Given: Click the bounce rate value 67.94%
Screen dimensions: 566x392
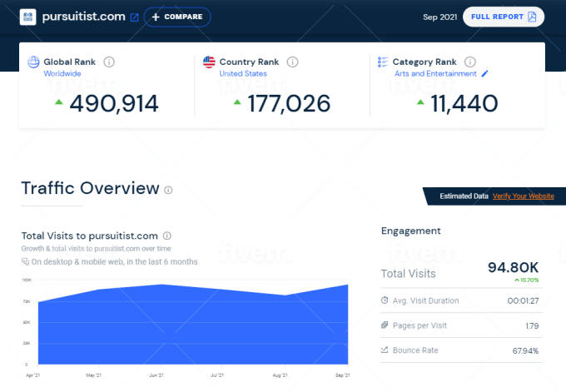Looking at the screenshot, I should (525, 351).
